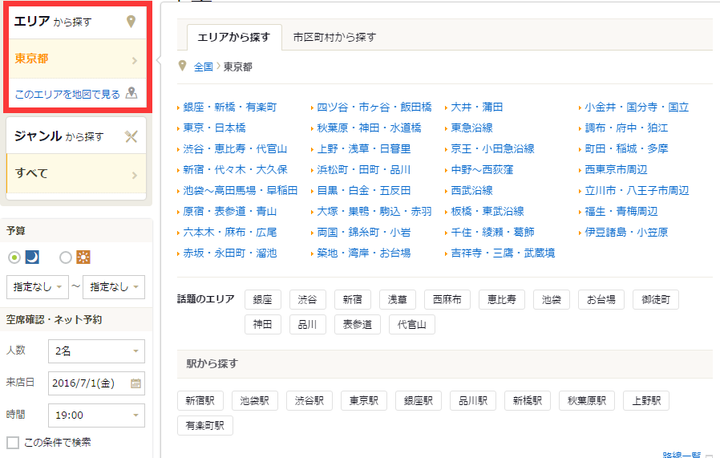Switch to the 市区町村から探す tab

point(334,37)
